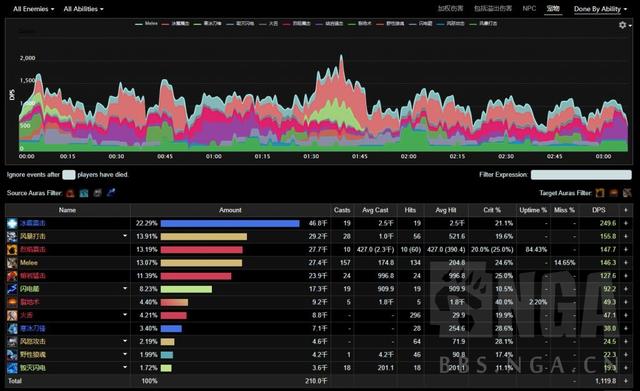This screenshot has height=391, width=640.
Task: Open the Done By Ability dropdown
Action: (x=600, y=9)
